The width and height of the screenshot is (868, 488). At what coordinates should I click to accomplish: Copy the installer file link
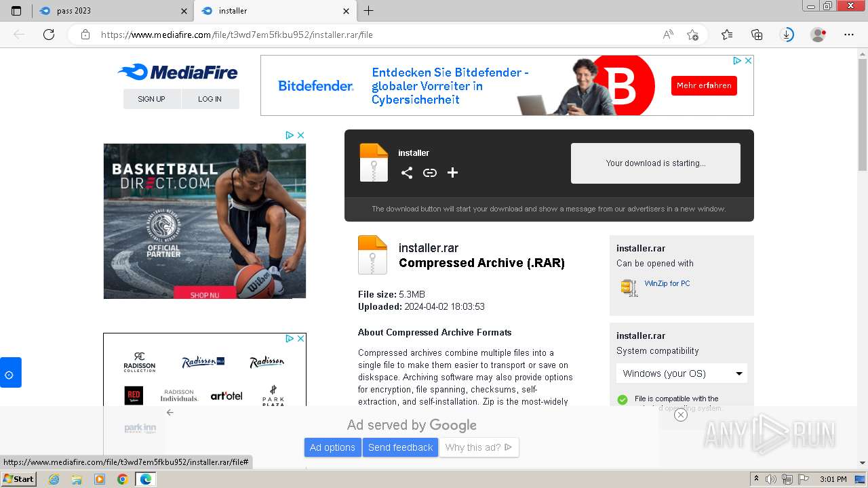pos(430,173)
